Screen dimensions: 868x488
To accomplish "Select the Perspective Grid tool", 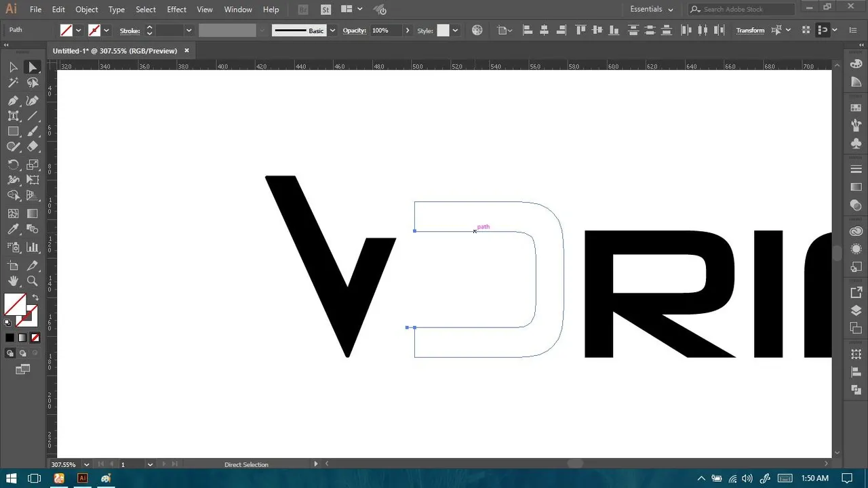I will pyautogui.click(x=33, y=196).
